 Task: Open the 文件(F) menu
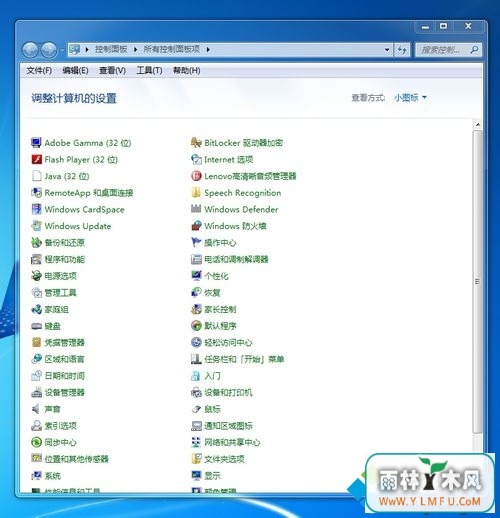click(39, 71)
